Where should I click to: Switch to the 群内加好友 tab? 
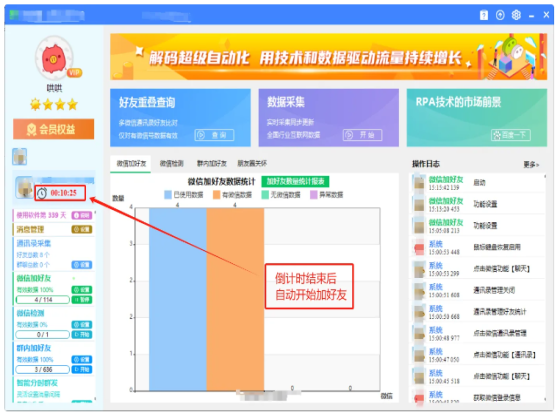[212, 163]
